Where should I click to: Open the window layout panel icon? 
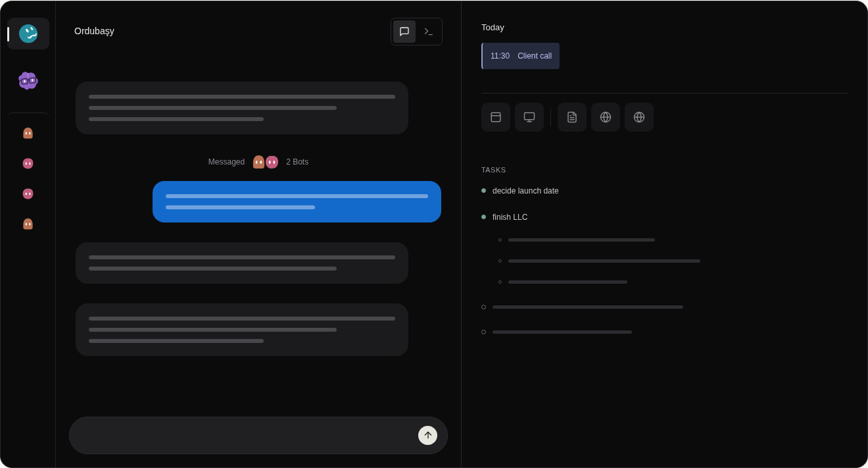tap(496, 117)
